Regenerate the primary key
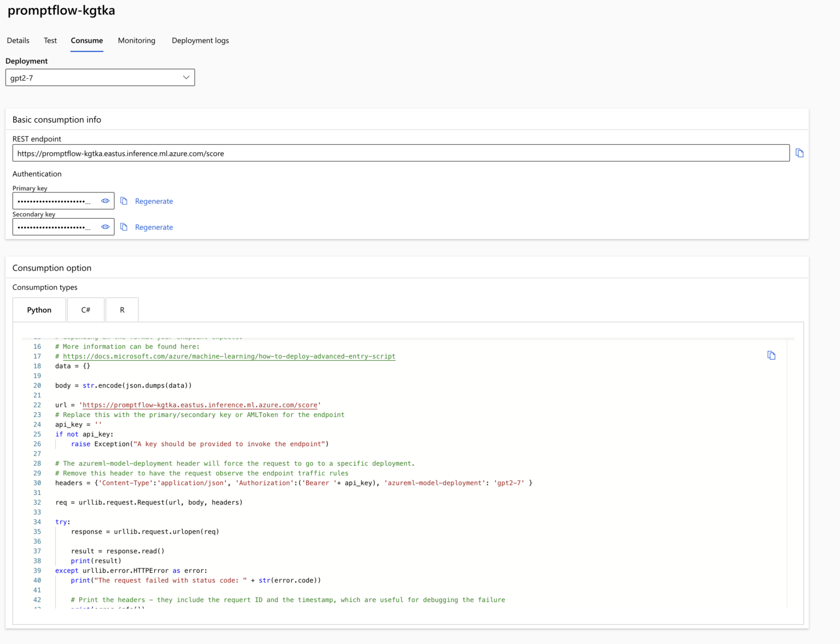This screenshot has width=840, height=644. tap(154, 201)
